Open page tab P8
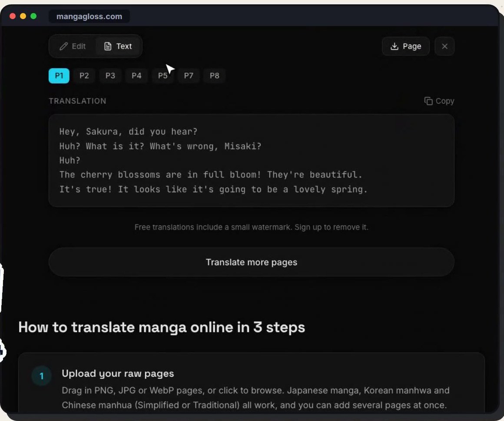The image size is (504, 421). pos(214,76)
